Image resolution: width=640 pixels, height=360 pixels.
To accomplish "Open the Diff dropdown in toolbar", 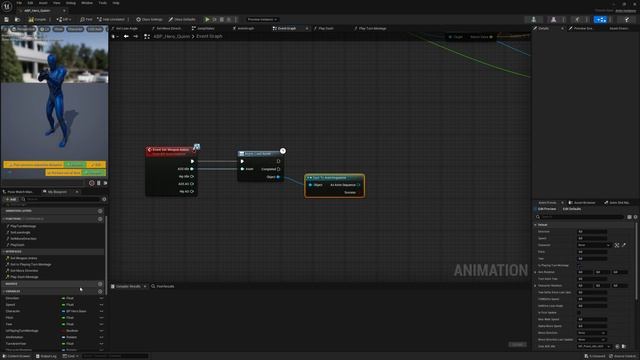I will click(64, 19).
